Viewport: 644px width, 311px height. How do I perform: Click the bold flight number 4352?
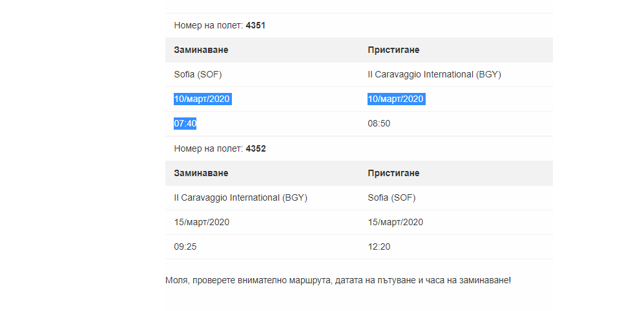pos(256,149)
